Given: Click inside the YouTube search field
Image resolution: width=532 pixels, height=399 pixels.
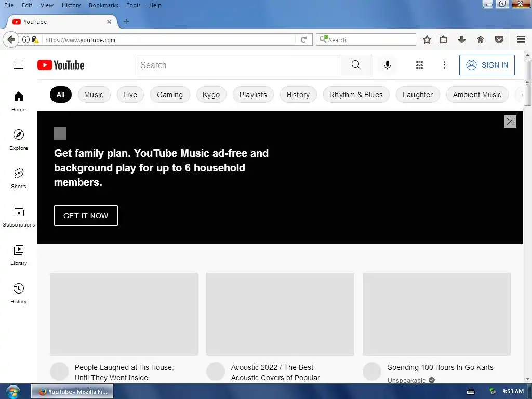Looking at the screenshot, I should point(238,65).
